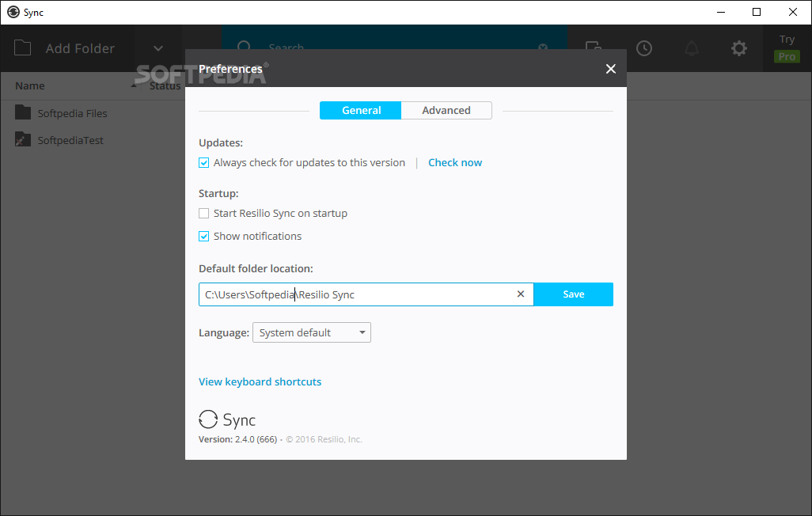The image size is (812, 516).
Task: Open the History clock icon
Action: [643, 48]
